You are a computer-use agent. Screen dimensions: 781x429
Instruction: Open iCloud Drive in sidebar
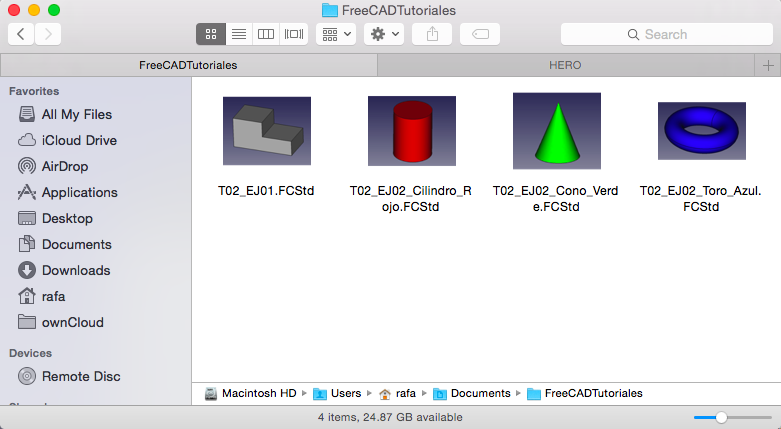coord(79,140)
